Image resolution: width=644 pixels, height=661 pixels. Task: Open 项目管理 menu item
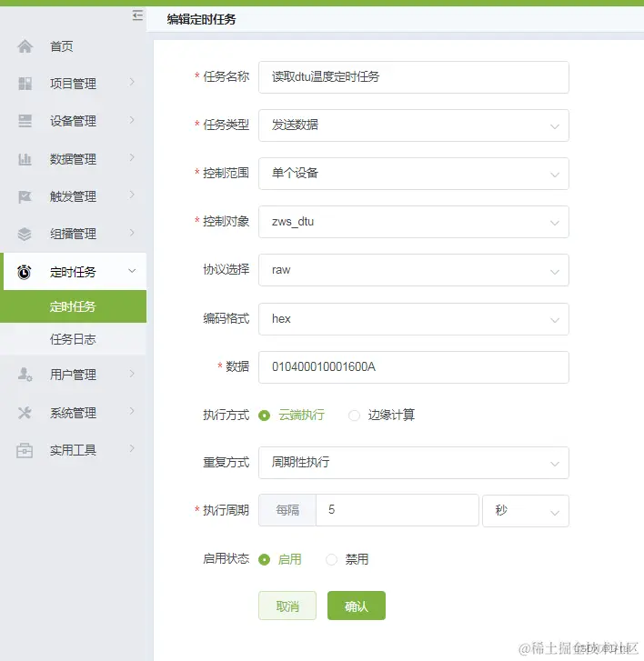(74, 84)
